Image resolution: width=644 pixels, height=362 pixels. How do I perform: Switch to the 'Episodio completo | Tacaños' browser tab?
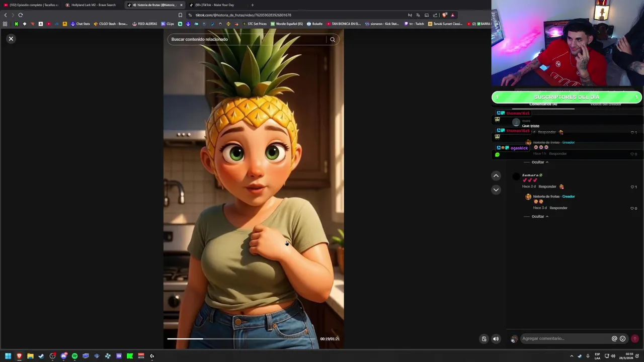coord(31,5)
